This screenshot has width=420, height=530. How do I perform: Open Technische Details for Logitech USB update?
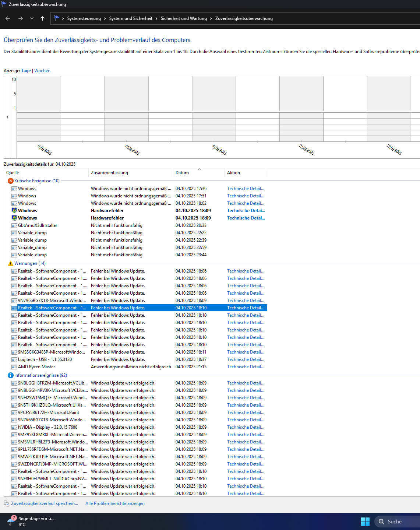point(246,359)
